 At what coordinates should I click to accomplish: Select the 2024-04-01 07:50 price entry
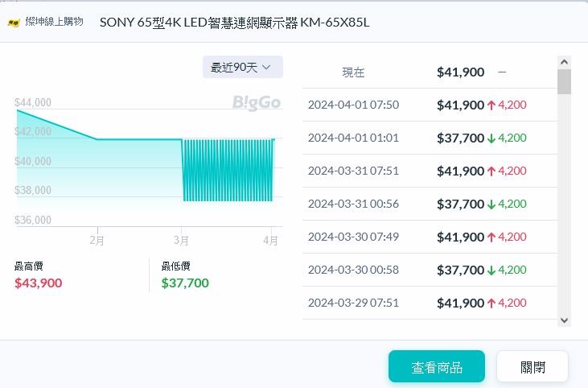click(430, 105)
